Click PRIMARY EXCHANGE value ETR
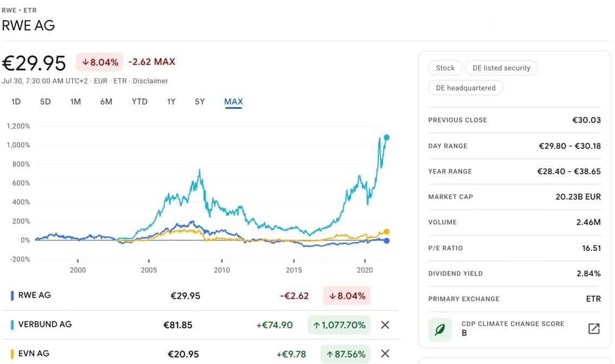615x364 pixels. [x=593, y=299]
